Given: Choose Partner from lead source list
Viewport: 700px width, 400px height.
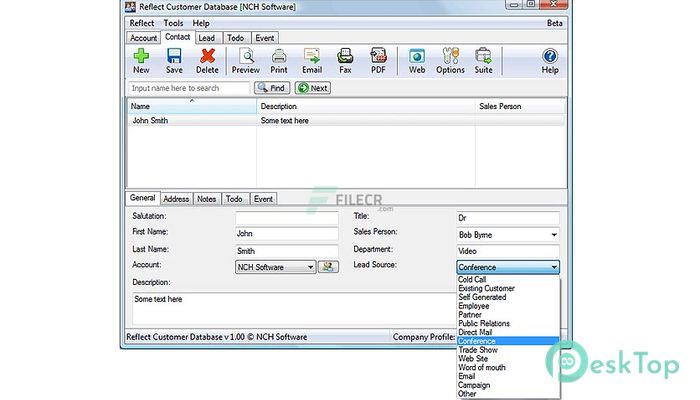Looking at the screenshot, I should pyautogui.click(x=508, y=315).
